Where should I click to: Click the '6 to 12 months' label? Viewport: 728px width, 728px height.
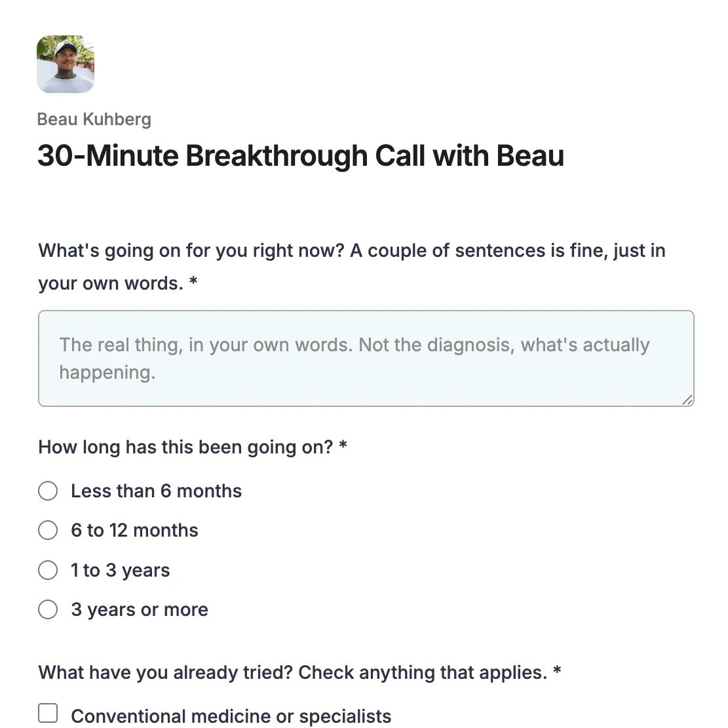tap(134, 530)
